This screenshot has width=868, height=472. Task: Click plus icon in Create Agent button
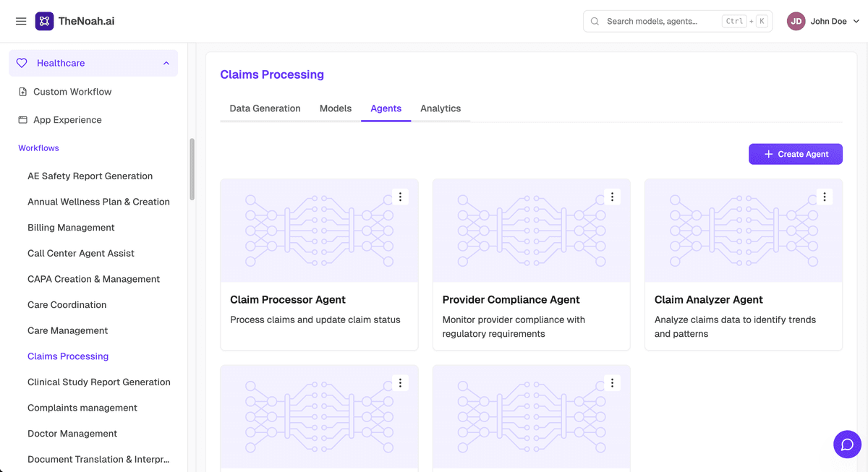click(768, 154)
